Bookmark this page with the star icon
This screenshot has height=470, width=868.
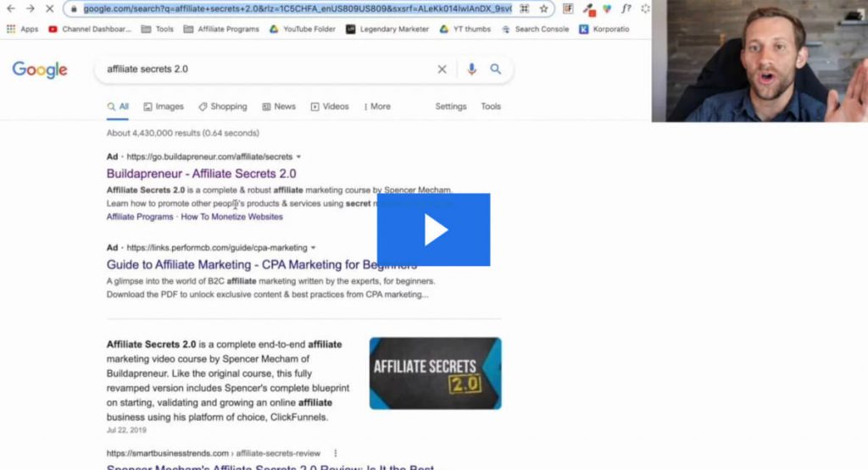point(543,8)
